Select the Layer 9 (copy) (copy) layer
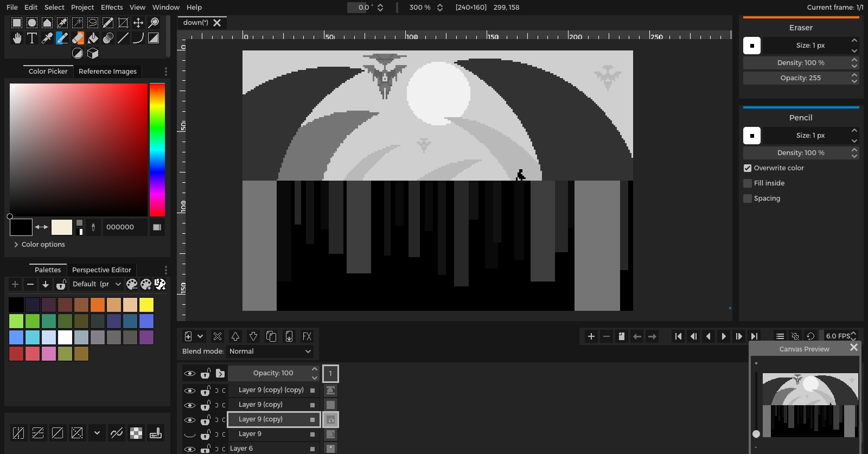The width and height of the screenshot is (868, 454). click(271, 390)
